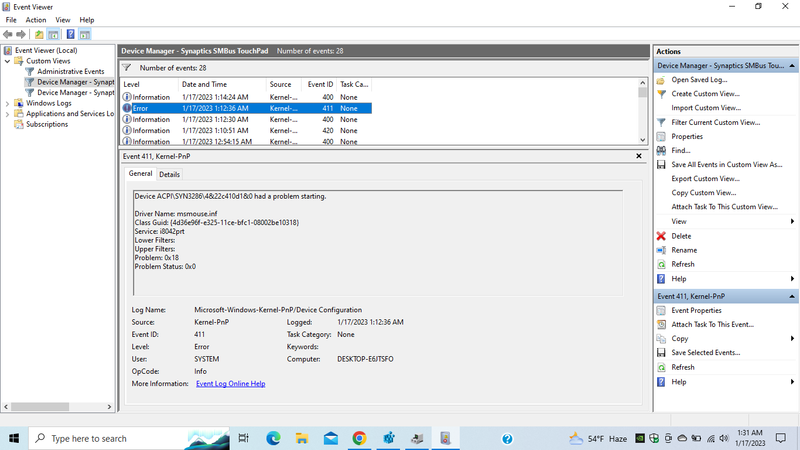The image size is (800, 450).
Task: Click the Attach Task To This Event icon
Action: pos(661,324)
